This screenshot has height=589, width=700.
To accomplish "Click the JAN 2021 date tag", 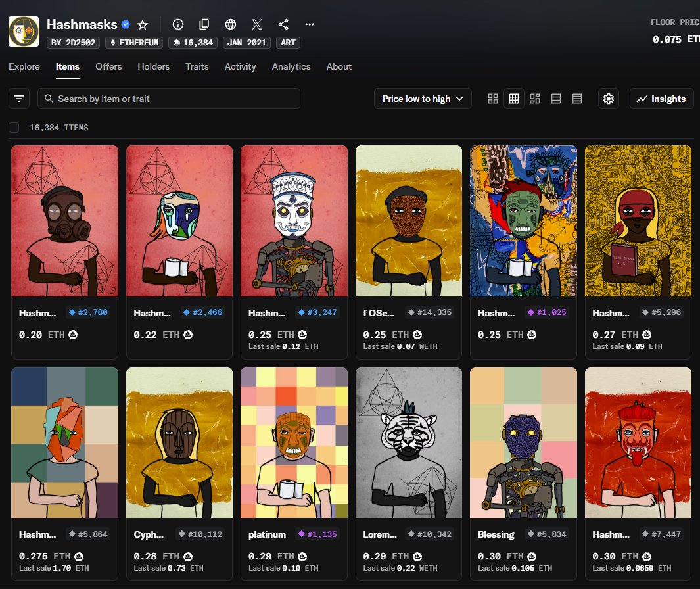I will point(246,43).
